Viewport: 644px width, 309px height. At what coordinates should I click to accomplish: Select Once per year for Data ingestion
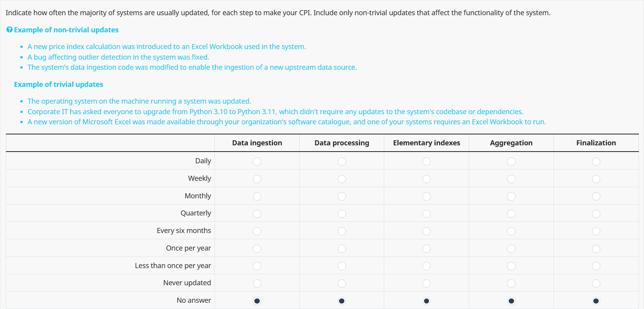[257, 249]
